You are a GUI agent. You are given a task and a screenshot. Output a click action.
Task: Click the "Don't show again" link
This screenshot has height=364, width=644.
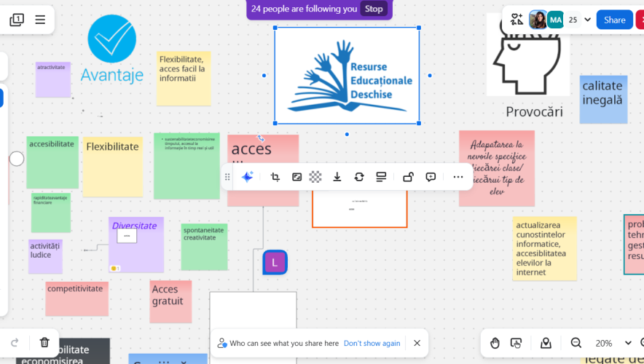pos(372,343)
